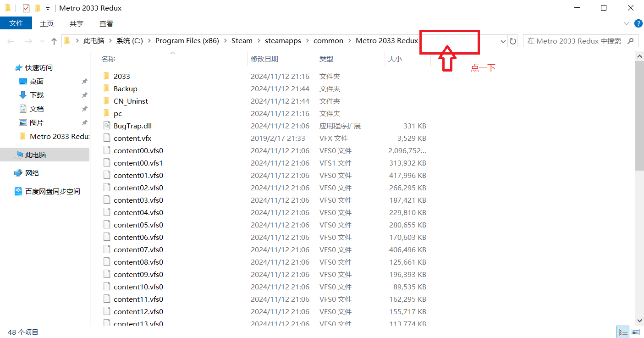Go up one folder level with the up arrow
This screenshot has width=644, height=338.
tap(54, 41)
